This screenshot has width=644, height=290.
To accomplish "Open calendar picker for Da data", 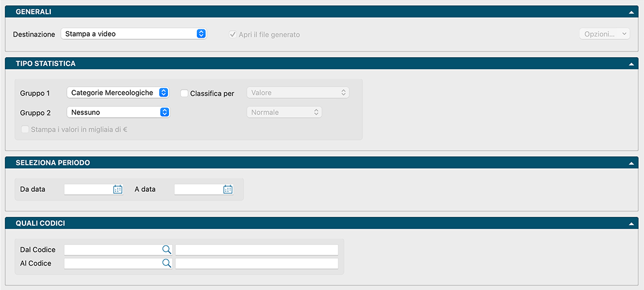I will pos(118,189).
